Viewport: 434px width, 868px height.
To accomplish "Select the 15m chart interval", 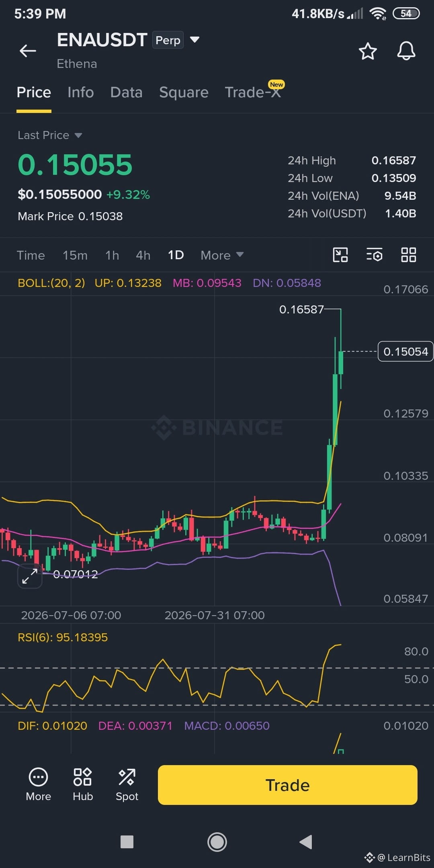I will point(75,255).
